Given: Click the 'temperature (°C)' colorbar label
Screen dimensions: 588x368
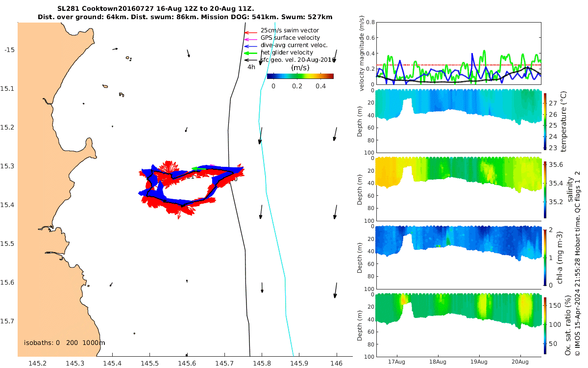Looking at the screenshot, I should (563, 120).
